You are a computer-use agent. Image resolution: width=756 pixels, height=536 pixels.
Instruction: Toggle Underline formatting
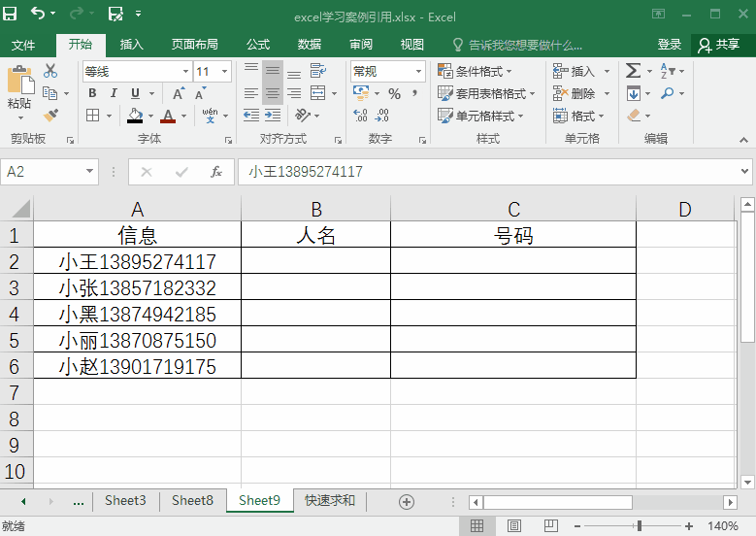136,93
